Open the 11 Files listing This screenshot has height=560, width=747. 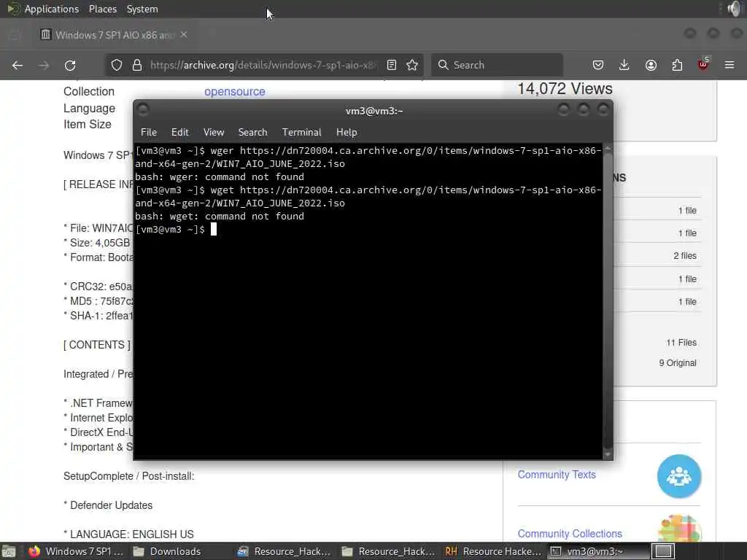pos(681,343)
